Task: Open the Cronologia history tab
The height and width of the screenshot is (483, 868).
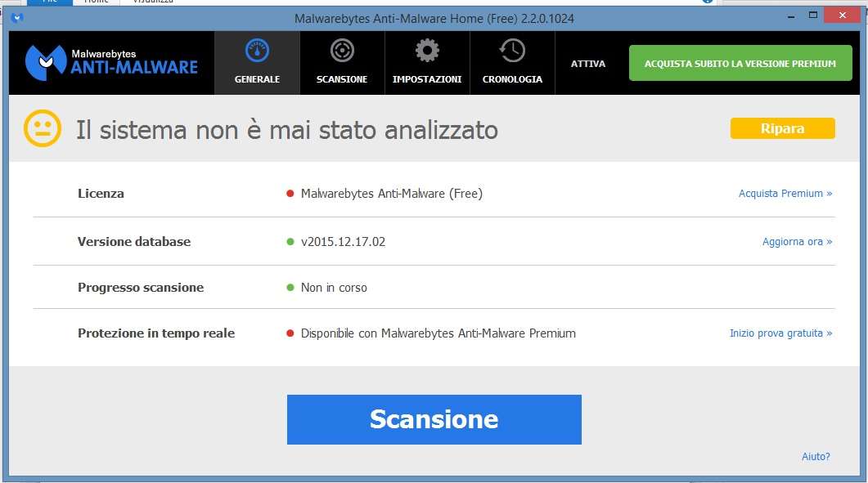Action: pyautogui.click(x=512, y=62)
